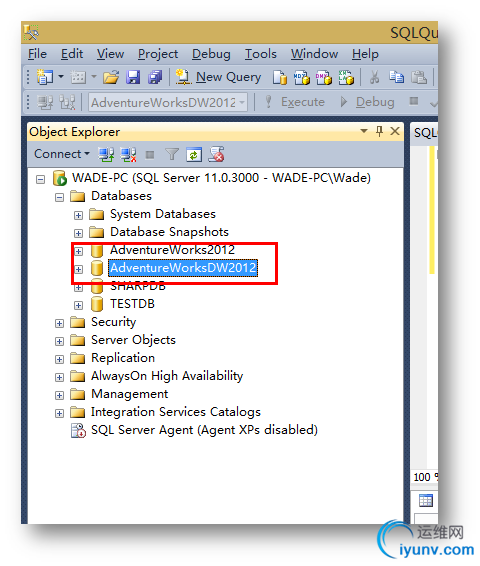
Task: Click the Analysis Services XMLA Query icon
Action: 346,77
